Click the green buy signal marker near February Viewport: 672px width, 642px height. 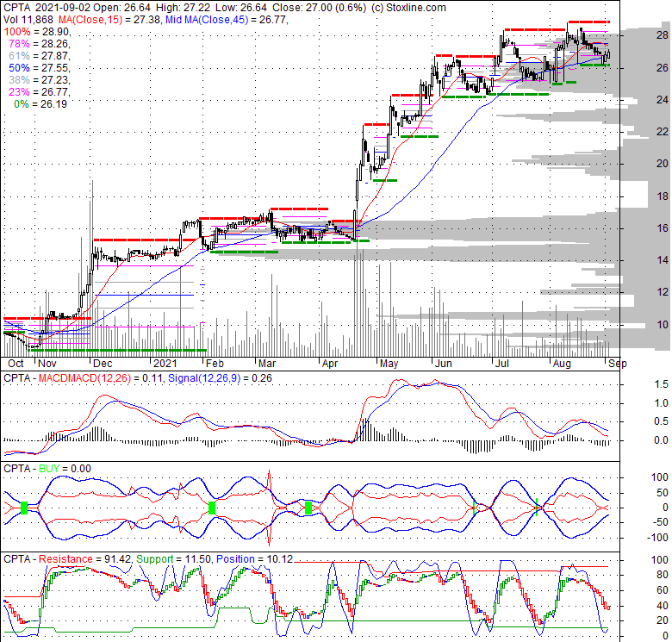click(212, 508)
